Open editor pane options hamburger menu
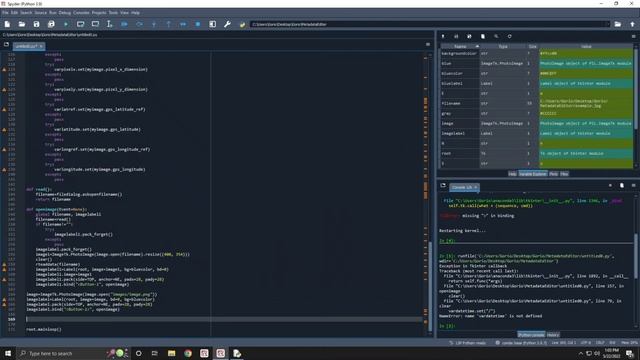Image resolution: width=640 pixels, height=360 pixels. (428, 44)
